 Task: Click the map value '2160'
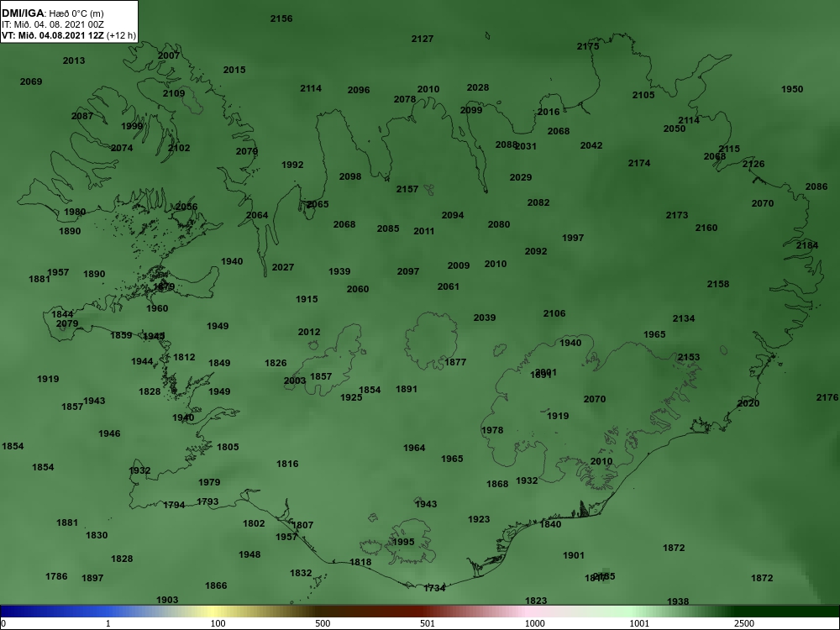[706, 228]
